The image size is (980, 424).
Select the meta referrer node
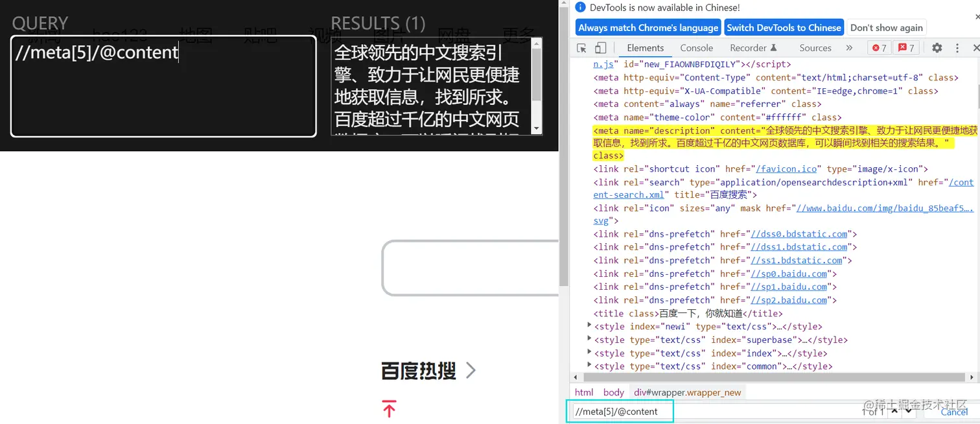[707, 104]
